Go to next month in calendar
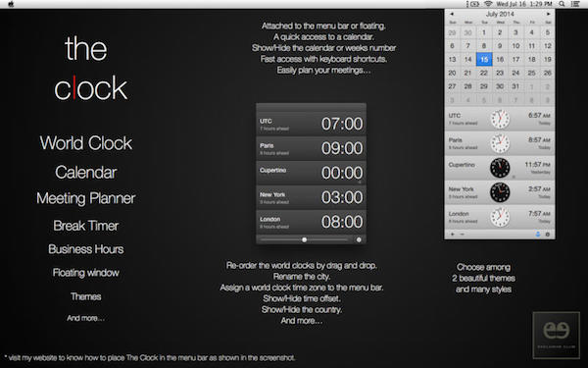This screenshot has height=368, width=588. click(548, 14)
